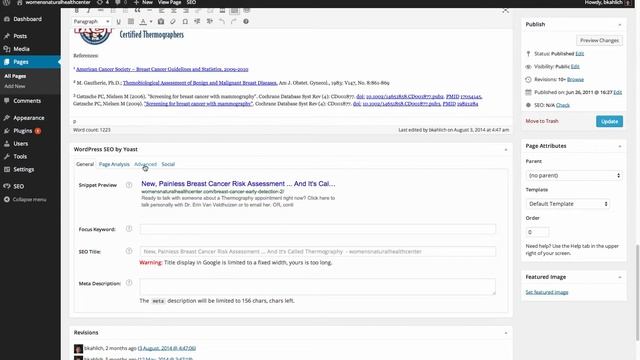Click SEO in the admin bar
This screenshot has width=640, height=360.
click(x=191, y=2)
